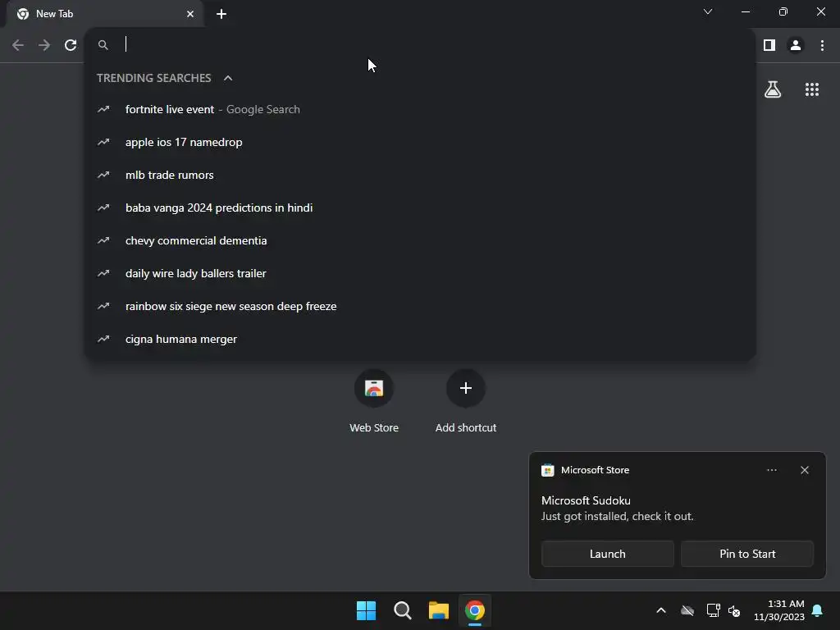Go forward using the forward arrow

pos(44,46)
